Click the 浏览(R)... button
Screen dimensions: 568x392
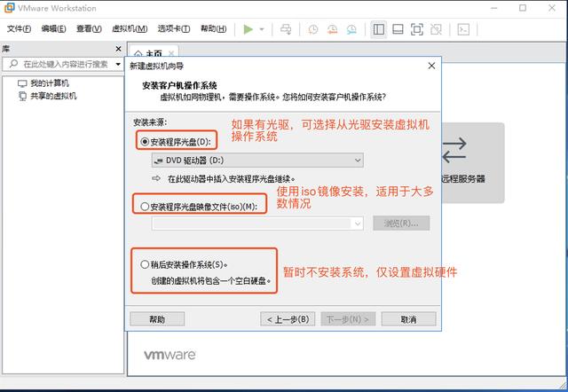[401, 223]
